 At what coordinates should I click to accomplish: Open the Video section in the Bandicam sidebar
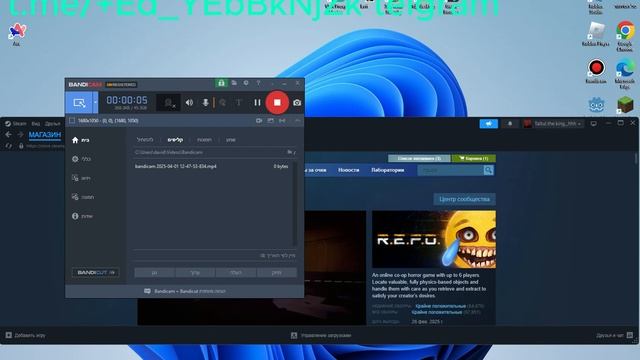(x=81, y=178)
